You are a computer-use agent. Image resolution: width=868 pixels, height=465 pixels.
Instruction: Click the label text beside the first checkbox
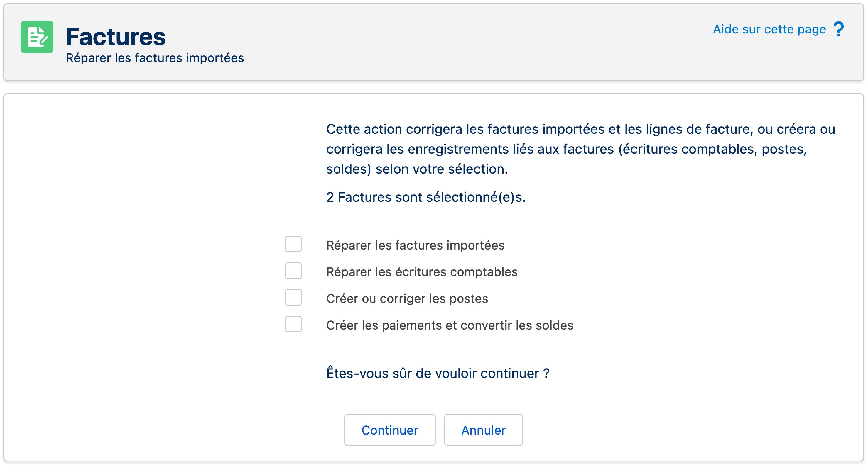click(415, 245)
